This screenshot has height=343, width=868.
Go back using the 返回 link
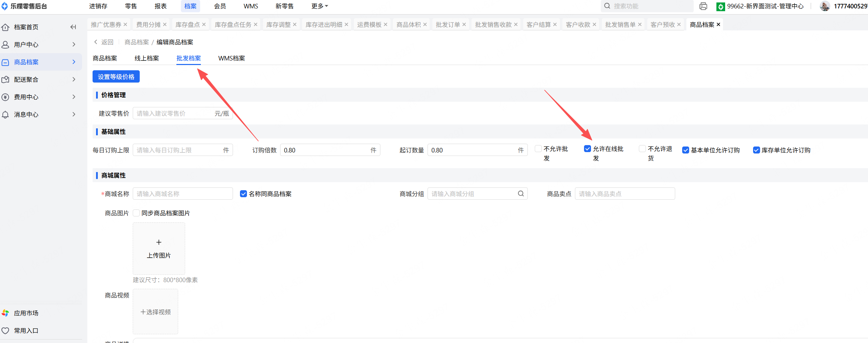point(104,42)
